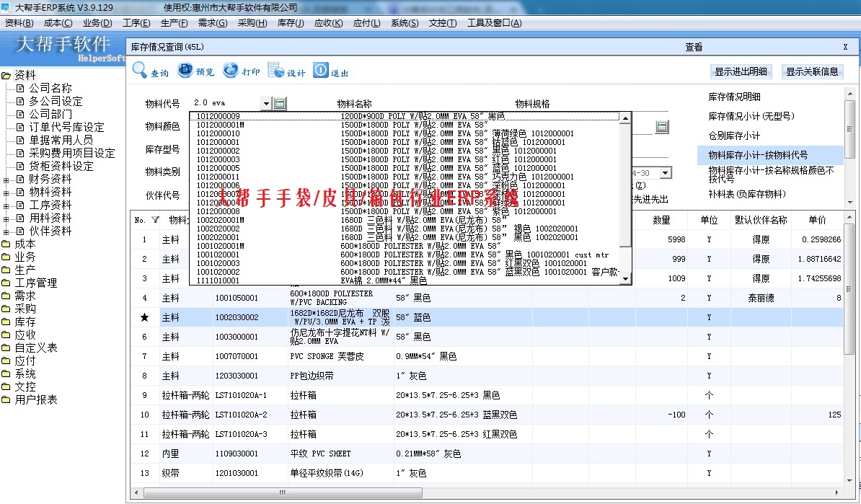Click the filter funnel icon in the No. header

tap(155, 220)
